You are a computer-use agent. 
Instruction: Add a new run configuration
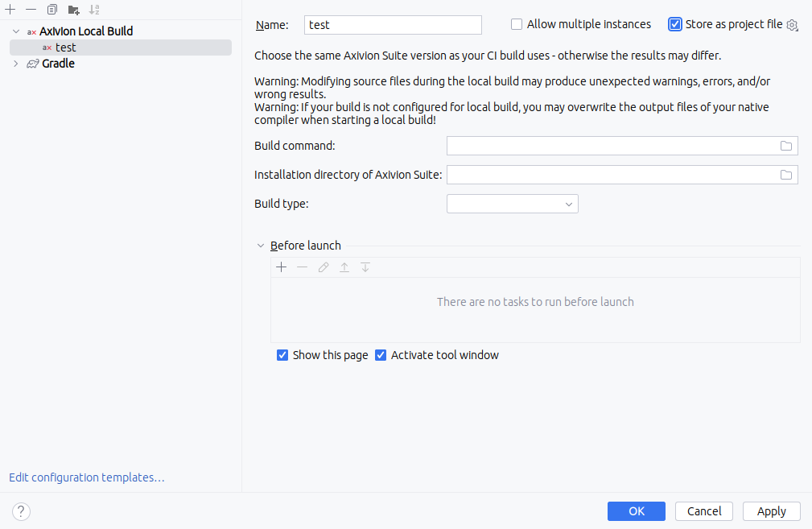pos(10,10)
